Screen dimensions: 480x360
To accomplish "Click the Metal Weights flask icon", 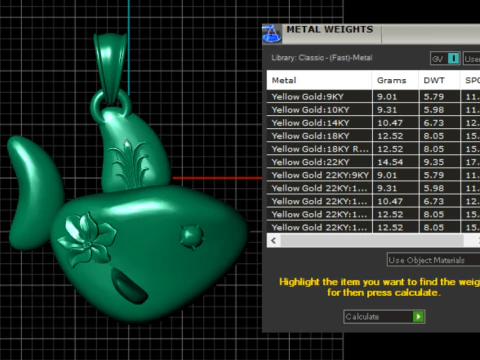I will (x=272, y=34).
